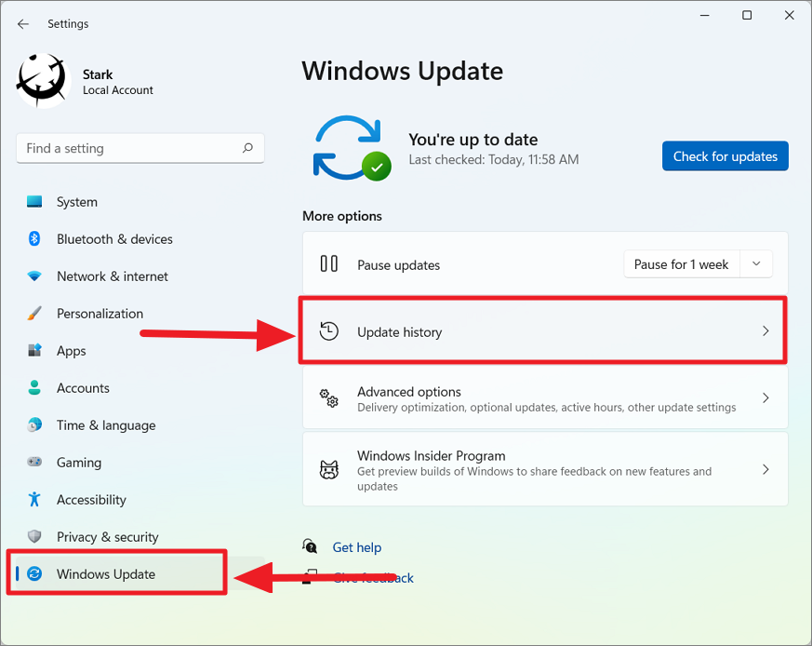This screenshot has width=812, height=646.
Task: Open the Get help link
Action: click(357, 547)
